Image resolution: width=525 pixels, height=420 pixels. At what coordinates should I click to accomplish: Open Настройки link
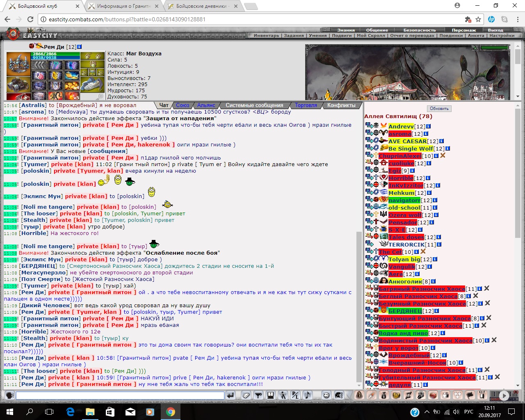click(502, 36)
